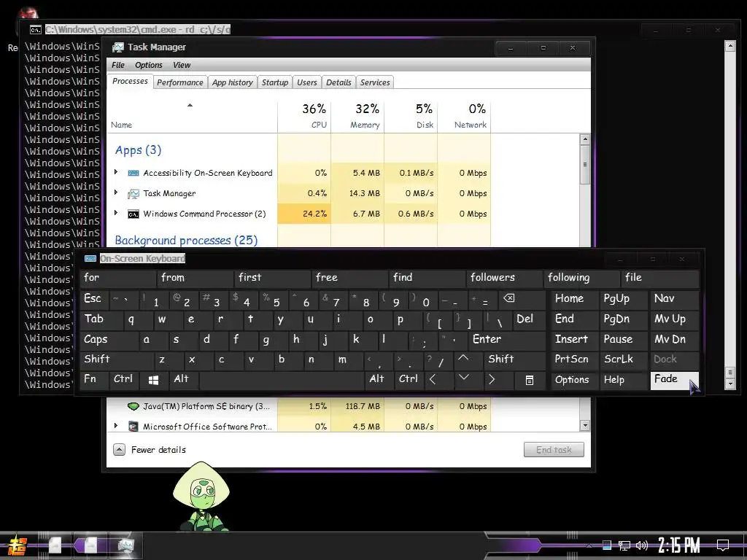Image resolution: width=747 pixels, height=560 pixels.
Task: Open the Task Manager taskbar button
Action: [x=125, y=545]
